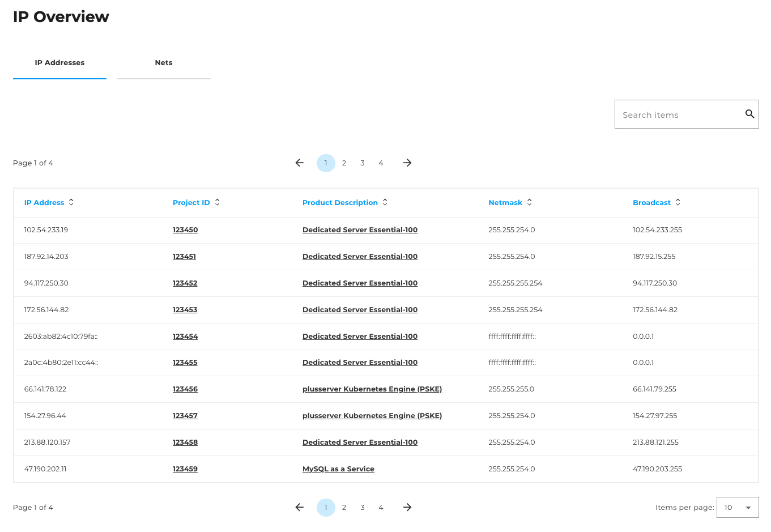
Task: Open project ID 123456 link
Action: click(185, 389)
